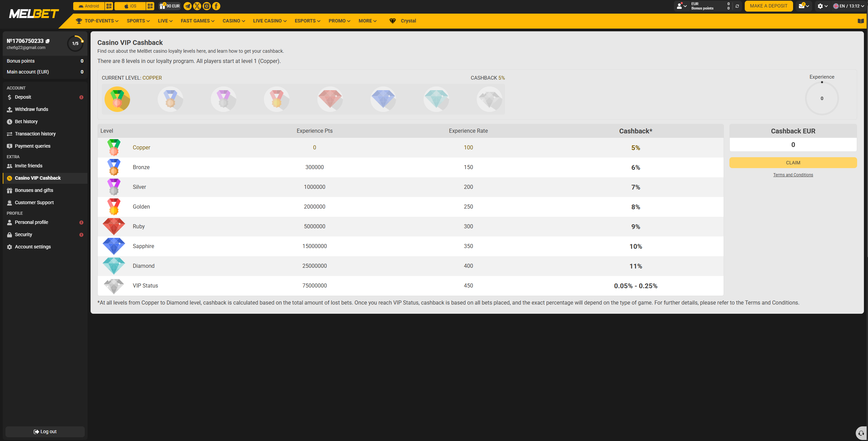Select the VIP Status gem badge in level strip
The width and height of the screenshot is (868, 441).
pyautogui.click(x=489, y=99)
